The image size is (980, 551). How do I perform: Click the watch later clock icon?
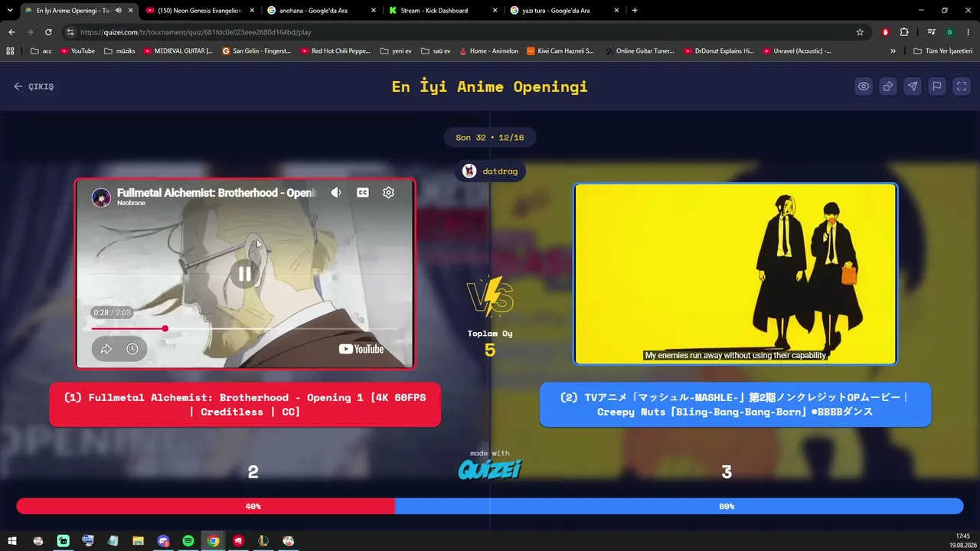(x=132, y=349)
